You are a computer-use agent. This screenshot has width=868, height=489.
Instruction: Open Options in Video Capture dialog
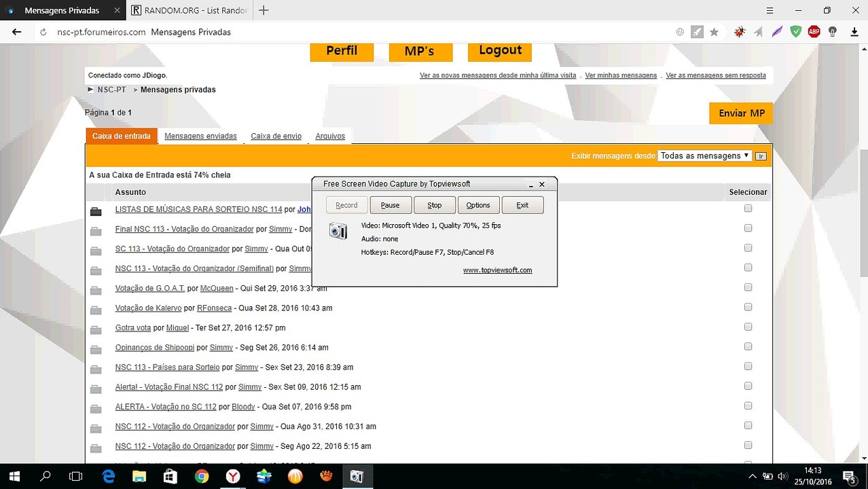[x=478, y=205]
